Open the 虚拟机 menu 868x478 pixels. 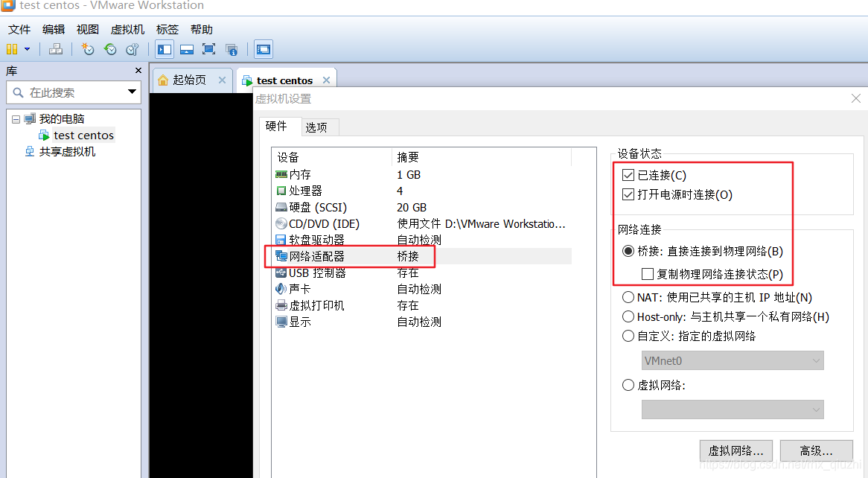point(127,29)
